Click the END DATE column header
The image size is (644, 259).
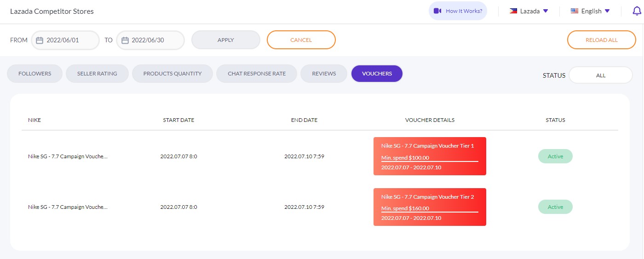pos(304,120)
